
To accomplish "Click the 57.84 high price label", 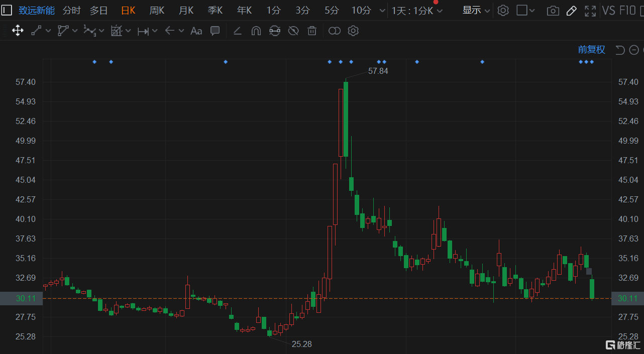I will click(378, 71).
